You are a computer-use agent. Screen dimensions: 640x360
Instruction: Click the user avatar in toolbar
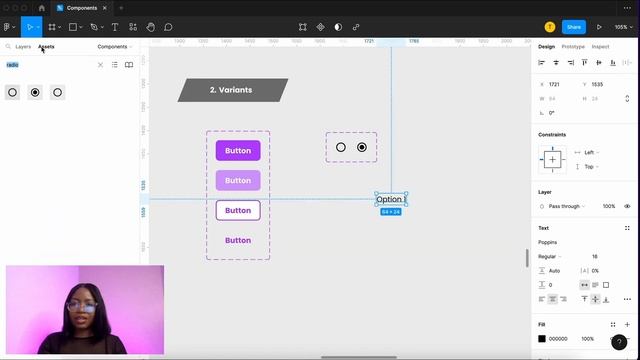pos(550,27)
